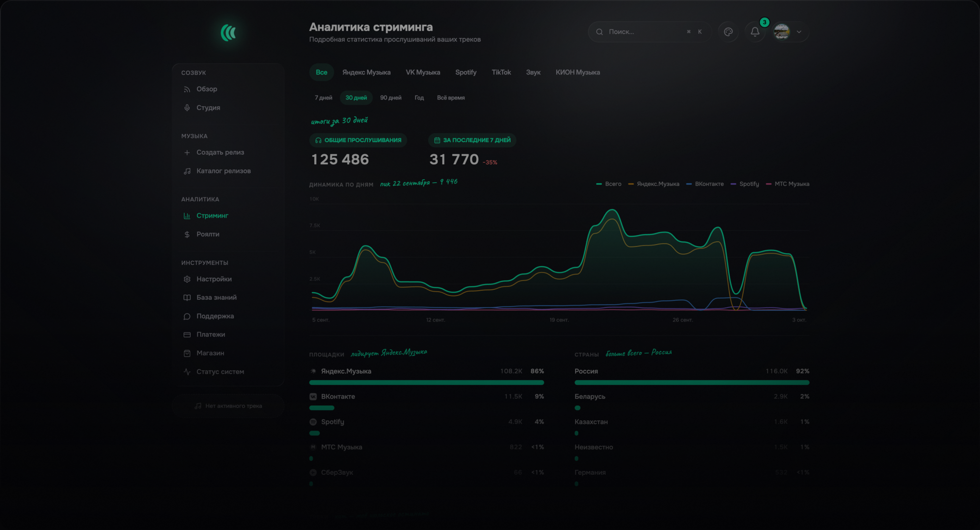
Task: Select the 30 дней period
Action: click(x=356, y=98)
